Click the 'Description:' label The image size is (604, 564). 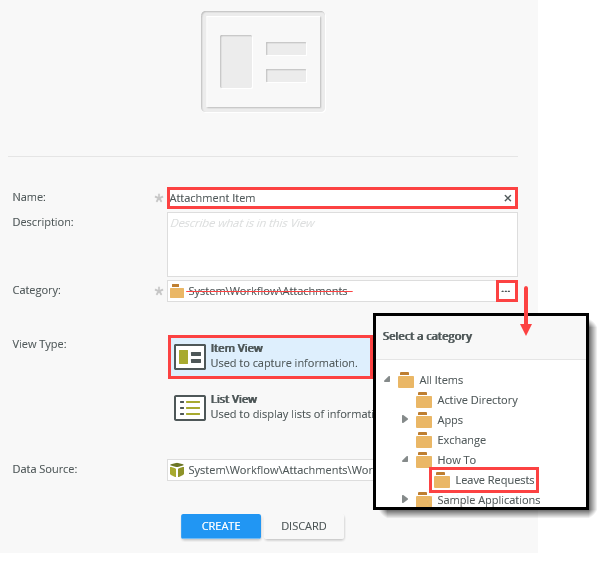[x=43, y=222]
